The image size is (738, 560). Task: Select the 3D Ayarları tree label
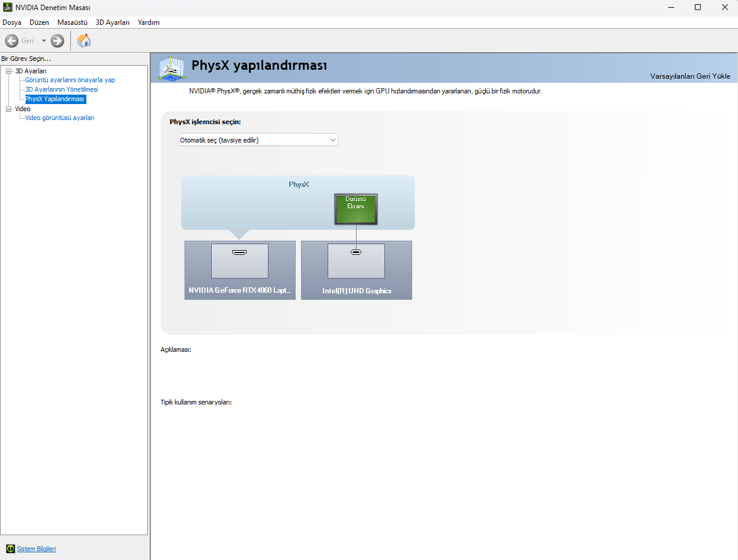click(x=31, y=71)
